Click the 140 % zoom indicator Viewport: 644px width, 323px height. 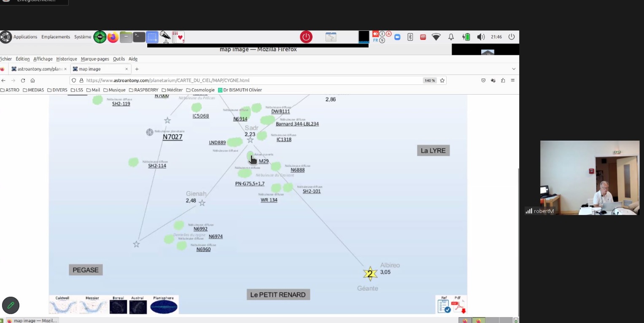pyautogui.click(x=429, y=81)
